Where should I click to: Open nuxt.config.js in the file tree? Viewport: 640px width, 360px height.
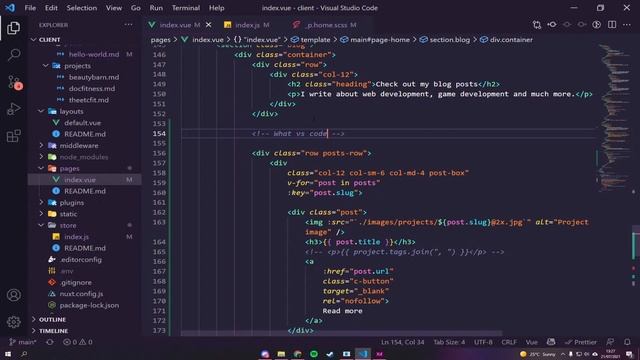click(x=81, y=293)
